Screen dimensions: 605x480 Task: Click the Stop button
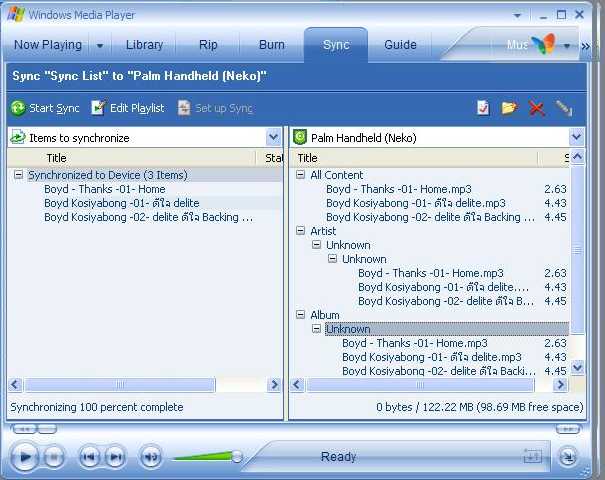[x=53, y=457]
